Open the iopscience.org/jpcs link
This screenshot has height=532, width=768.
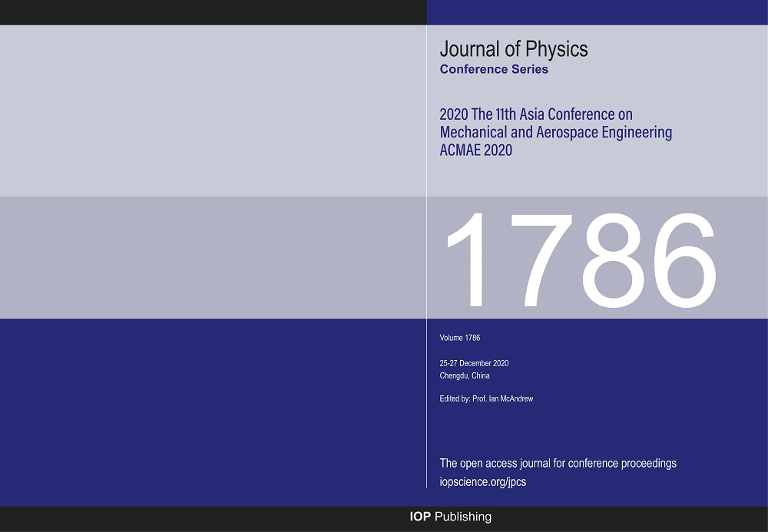click(482, 481)
